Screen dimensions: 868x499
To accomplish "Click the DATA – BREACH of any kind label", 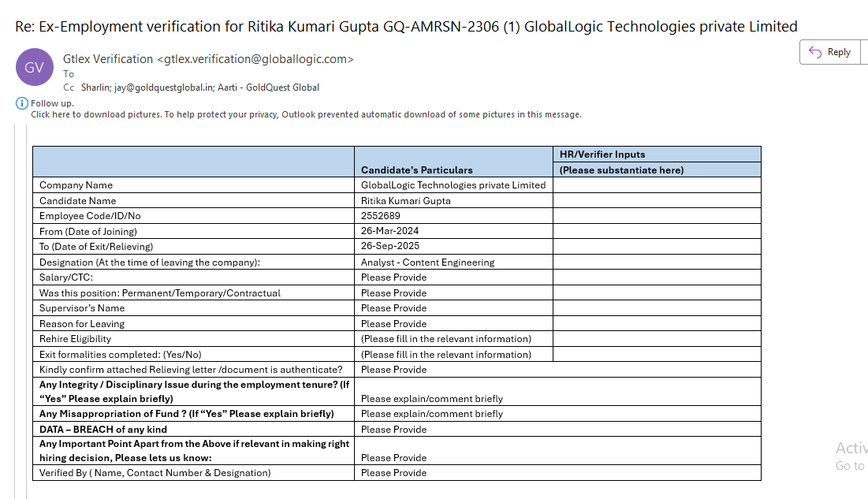I will pos(103,429).
